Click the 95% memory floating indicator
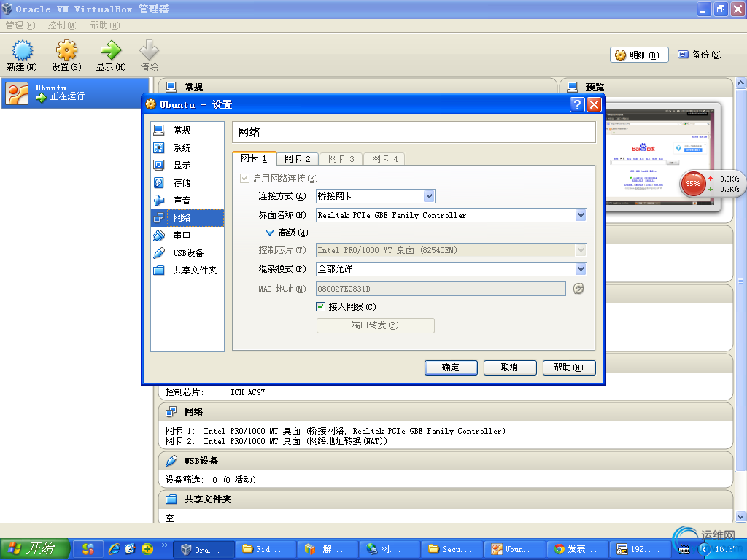Image resolution: width=747 pixels, height=560 pixels. [x=693, y=184]
